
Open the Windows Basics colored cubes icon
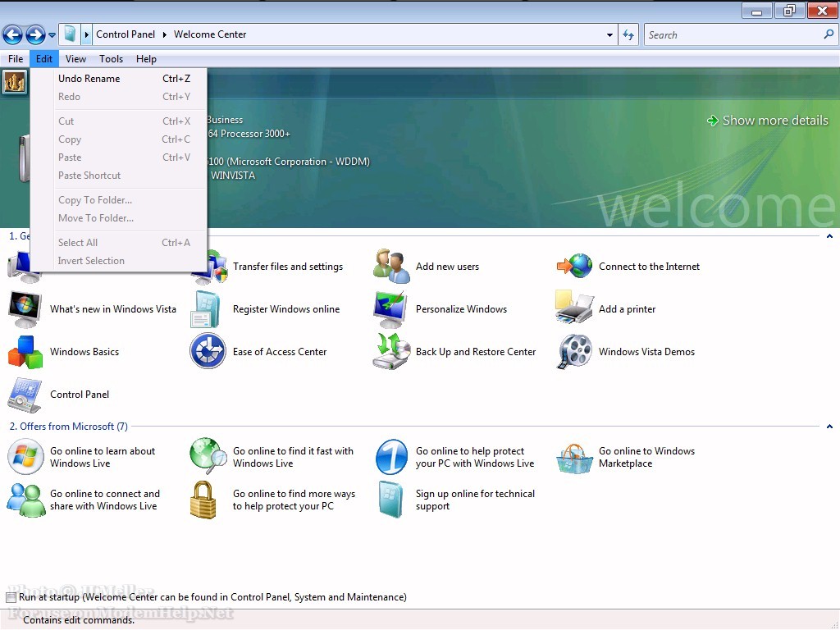tap(25, 352)
